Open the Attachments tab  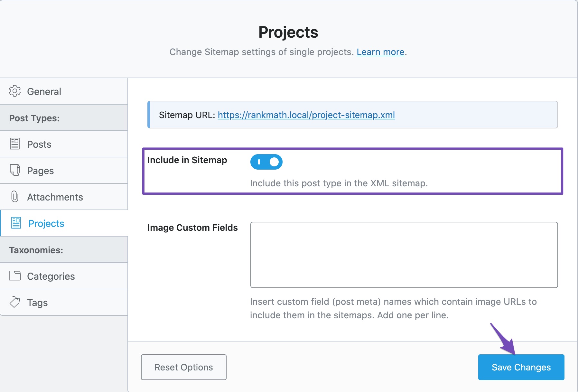pos(64,197)
